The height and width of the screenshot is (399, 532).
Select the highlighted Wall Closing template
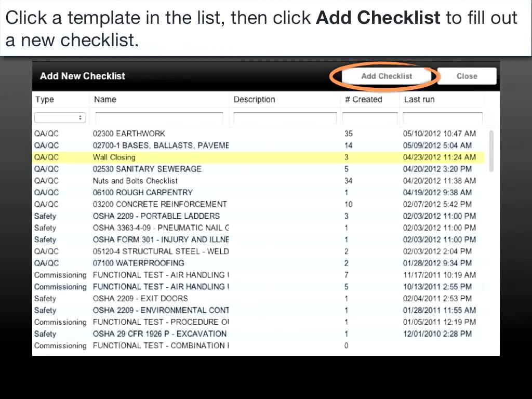(156, 157)
